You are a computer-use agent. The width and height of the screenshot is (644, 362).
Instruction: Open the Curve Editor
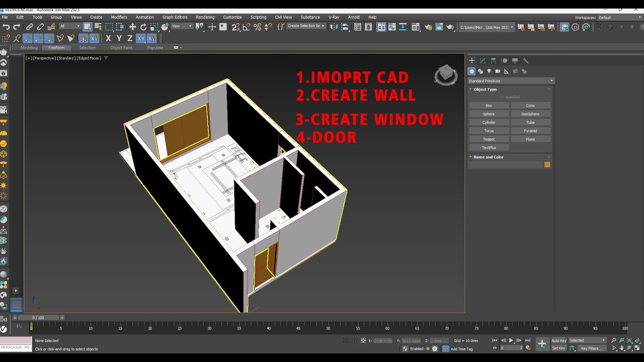click(x=392, y=27)
